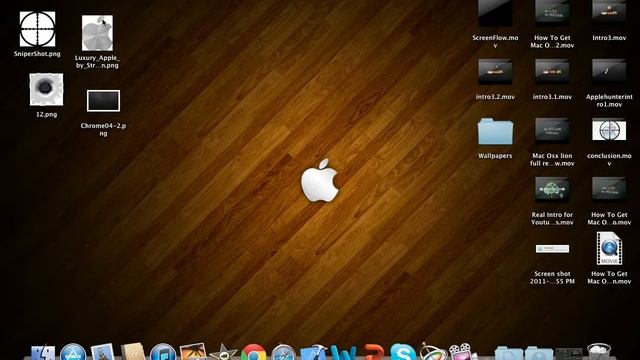The image size is (640, 360).
Task: Open the Mail stamp icon in Dock
Action: tap(102, 352)
